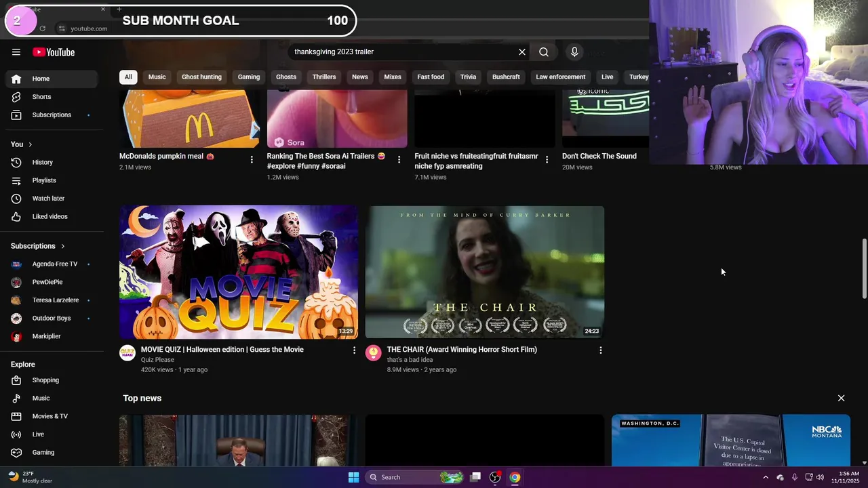Viewport: 868px width, 488px height.
Task: Open History in sidebar
Action: 52,162
